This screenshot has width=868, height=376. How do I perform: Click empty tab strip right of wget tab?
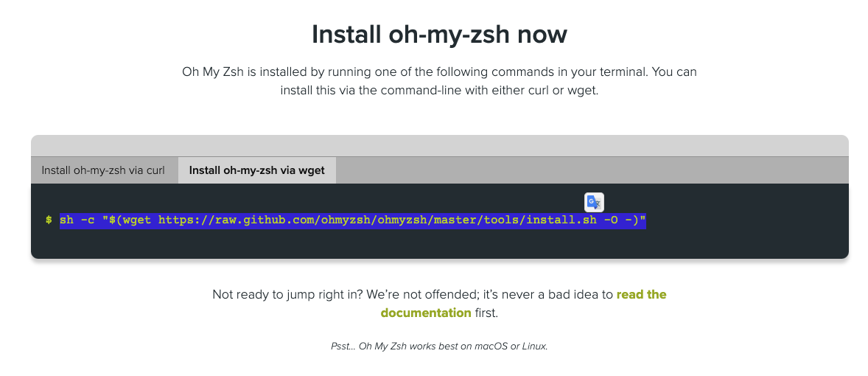589,170
